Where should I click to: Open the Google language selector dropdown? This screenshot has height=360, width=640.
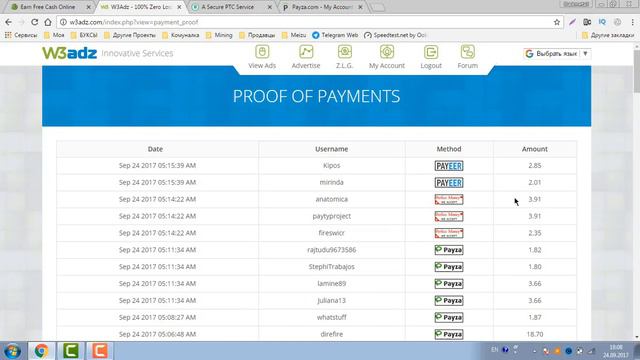pos(557,53)
